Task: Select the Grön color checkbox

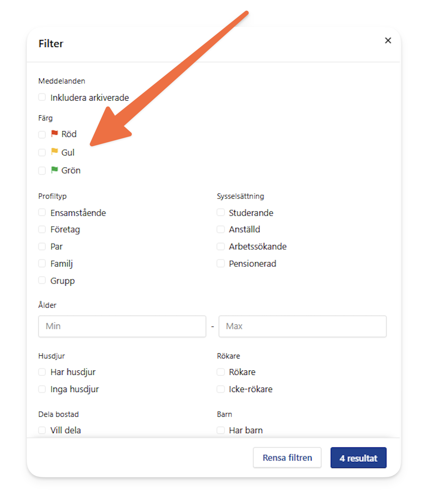Action: pyautogui.click(x=42, y=171)
